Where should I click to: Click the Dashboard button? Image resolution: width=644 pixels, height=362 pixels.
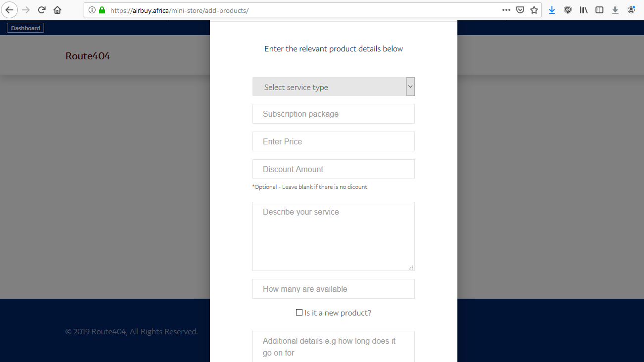pos(25,28)
